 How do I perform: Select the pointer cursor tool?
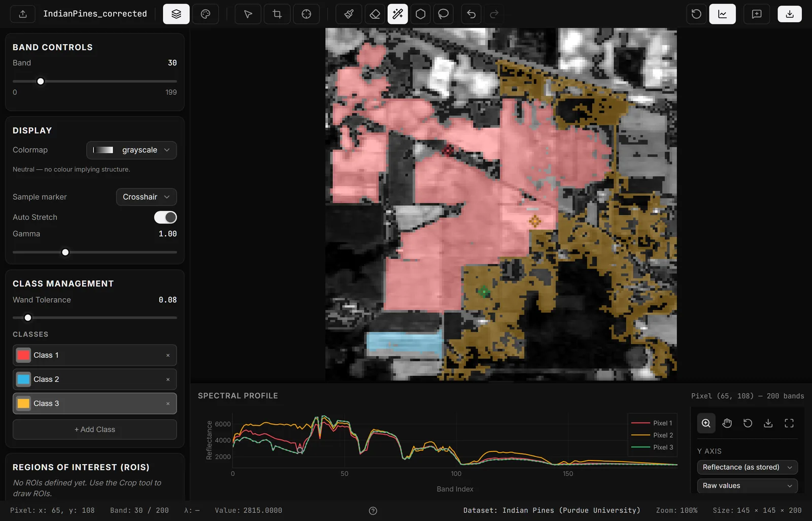tap(248, 14)
